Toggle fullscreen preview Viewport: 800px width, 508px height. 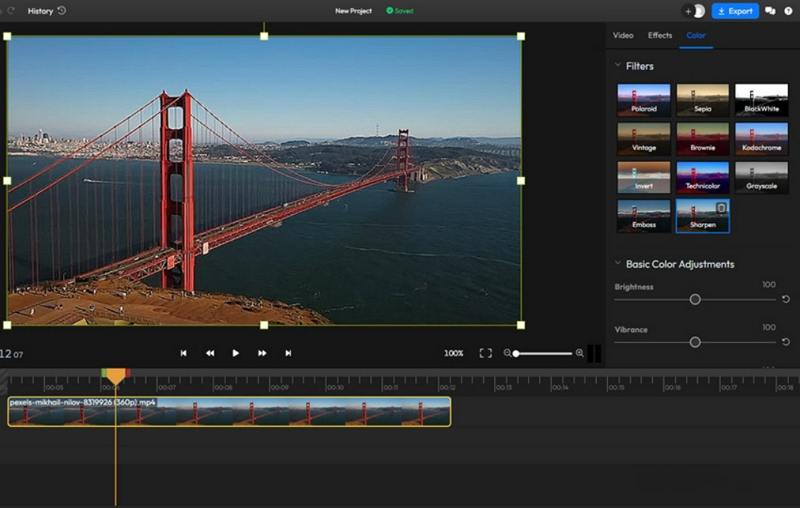tap(485, 353)
